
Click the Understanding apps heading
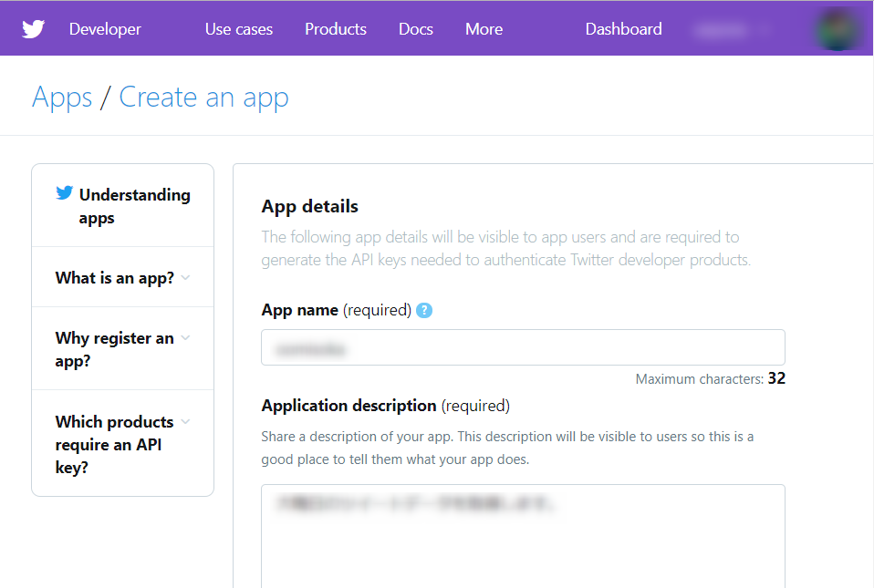coord(134,206)
